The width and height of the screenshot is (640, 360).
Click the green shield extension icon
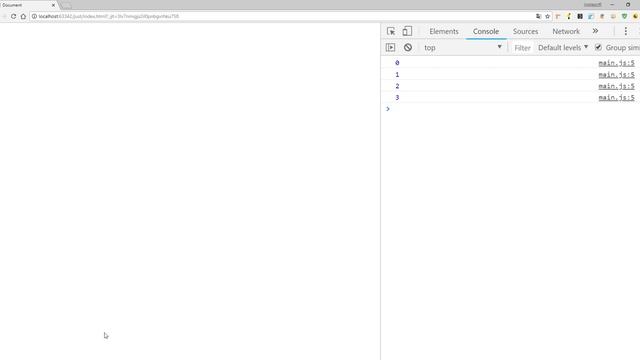tap(624, 16)
